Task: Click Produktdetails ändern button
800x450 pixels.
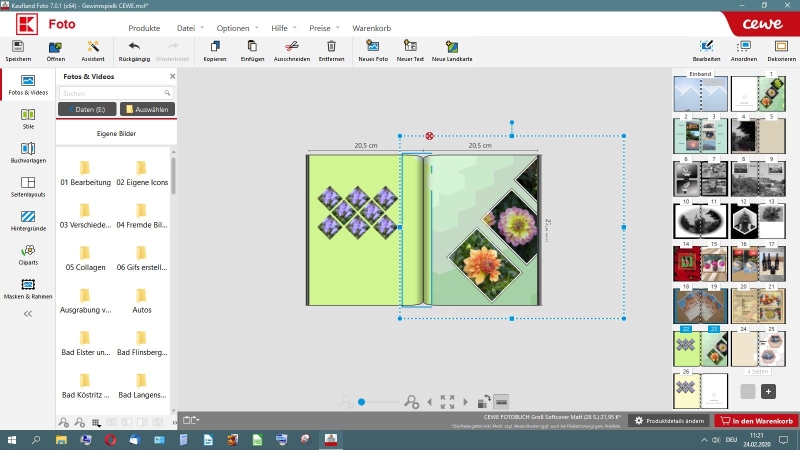Action: (669, 421)
